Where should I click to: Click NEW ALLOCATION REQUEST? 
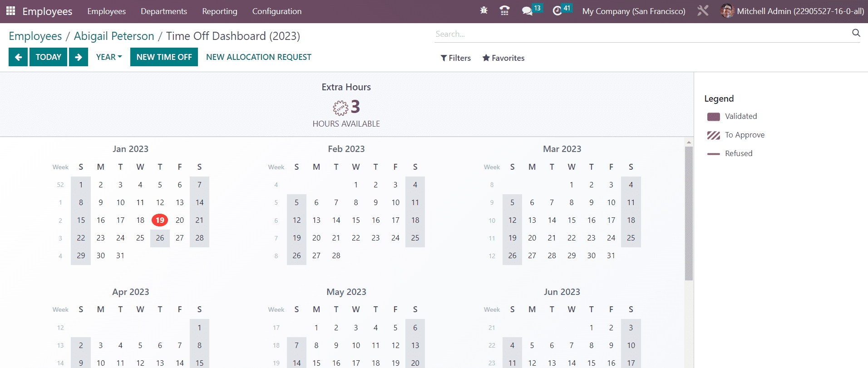258,57
